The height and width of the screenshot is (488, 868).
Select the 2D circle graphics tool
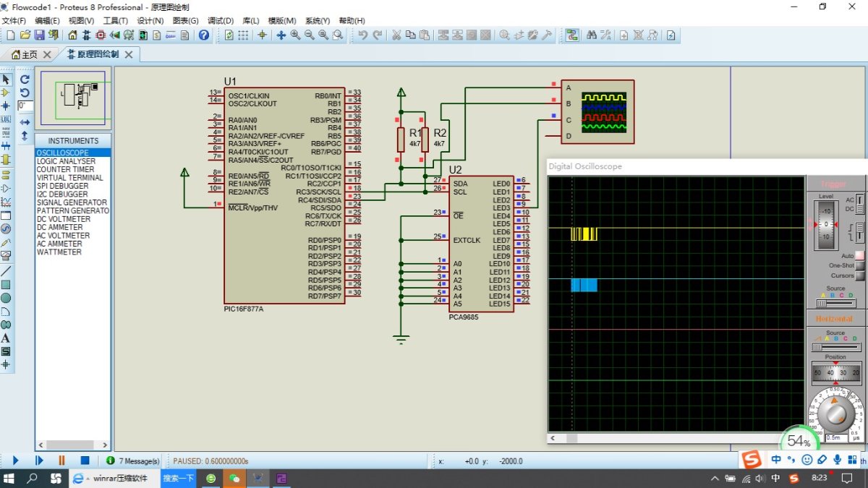click(x=7, y=297)
